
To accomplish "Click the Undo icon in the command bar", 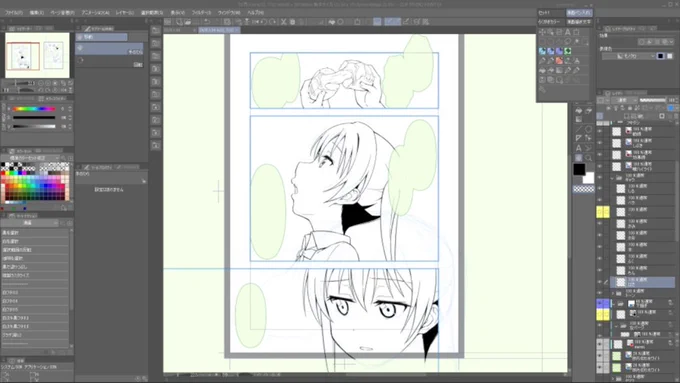I will pyautogui.click(x=207, y=22).
